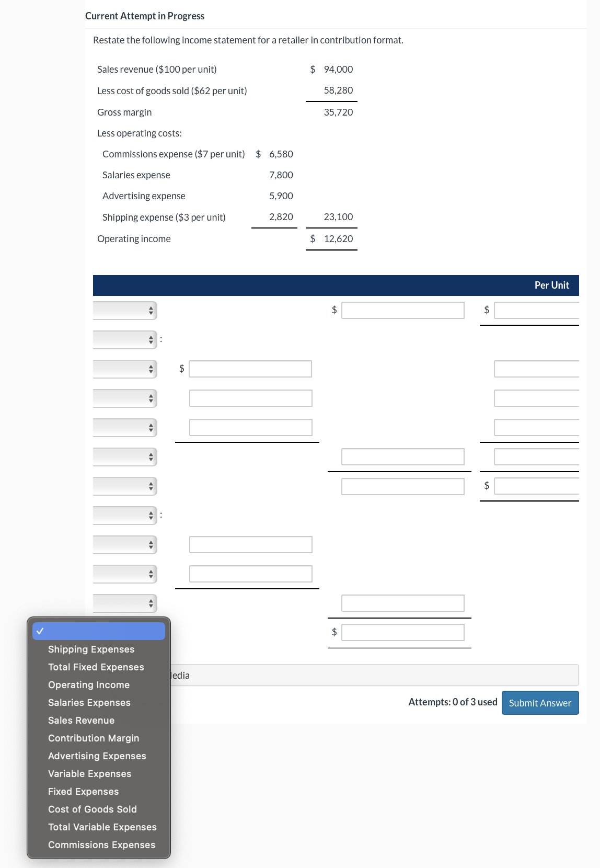Image resolution: width=600 pixels, height=868 pixels.
Task: Open the third row label dropdown
Action: tap(125, 369)
